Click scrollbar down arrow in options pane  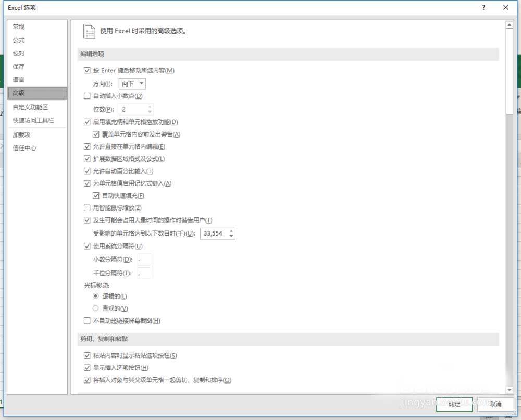pos(510,390)
